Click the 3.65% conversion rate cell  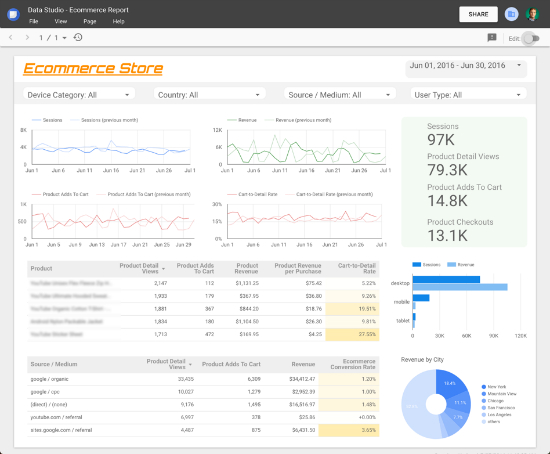[349, 430]
